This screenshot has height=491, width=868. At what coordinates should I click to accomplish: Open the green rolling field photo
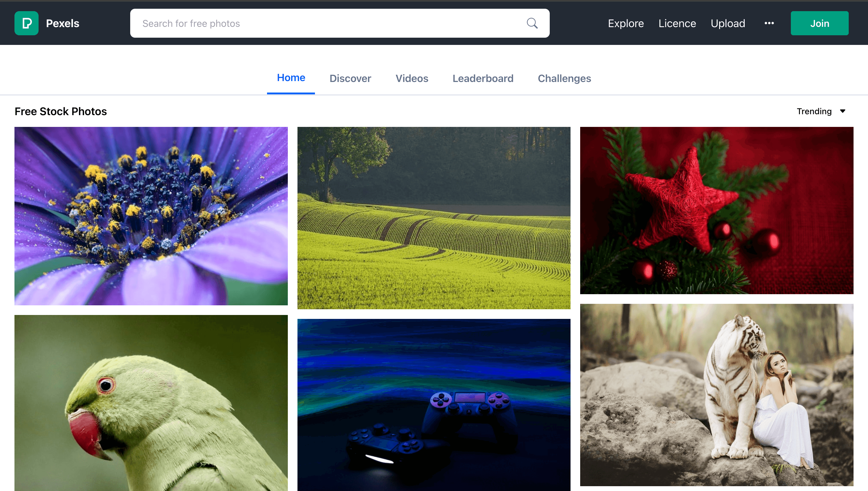pyautogui.click(x=433, y=218)
